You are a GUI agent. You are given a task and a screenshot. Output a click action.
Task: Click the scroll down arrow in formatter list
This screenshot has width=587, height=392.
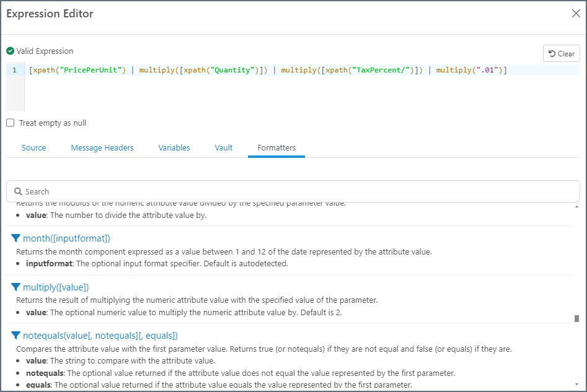coord(576,384)
